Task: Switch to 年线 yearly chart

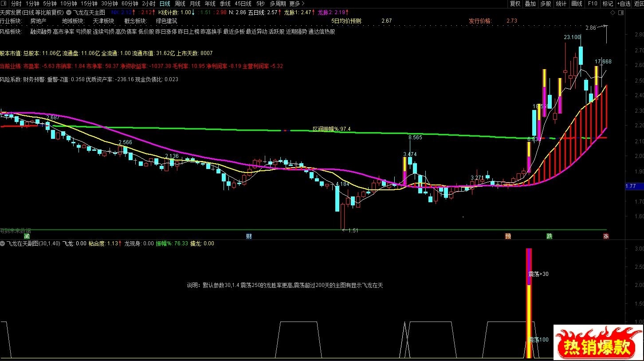Action: [210, 4]
